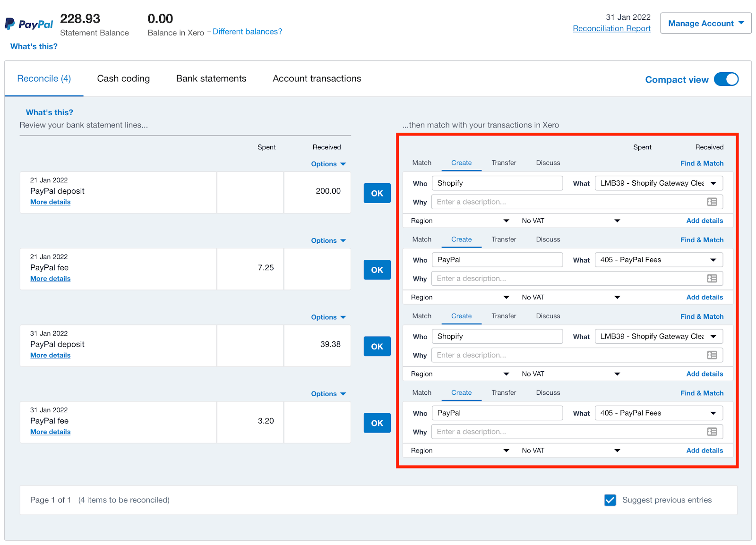Viewport: 756px width, 545px height.
Task: Click the contact card icon in the first Why field
Action: pos(711,202)
